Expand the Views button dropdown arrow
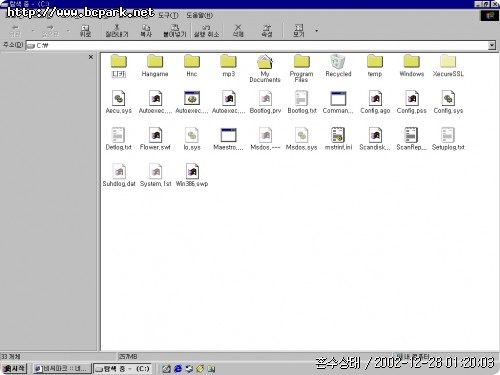Screen dimensions: 500x375 click(316, 31)
